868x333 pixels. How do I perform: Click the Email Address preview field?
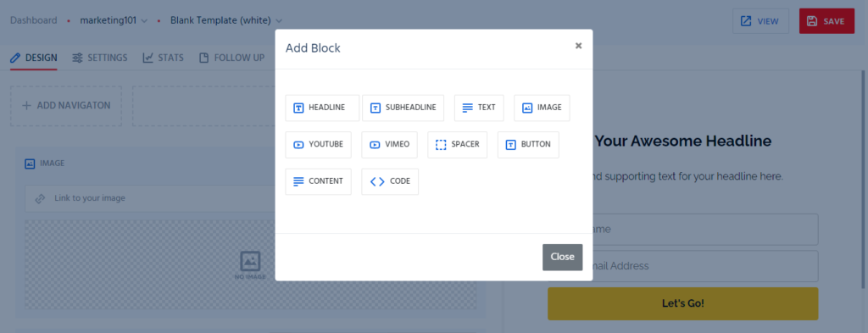pos(704,266)
